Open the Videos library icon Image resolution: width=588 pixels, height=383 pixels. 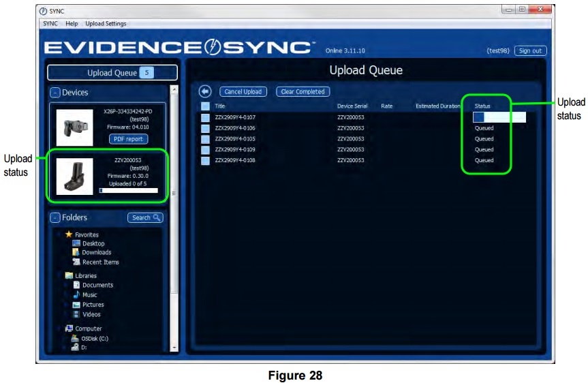pyautogui.click(x=76, y=314)
